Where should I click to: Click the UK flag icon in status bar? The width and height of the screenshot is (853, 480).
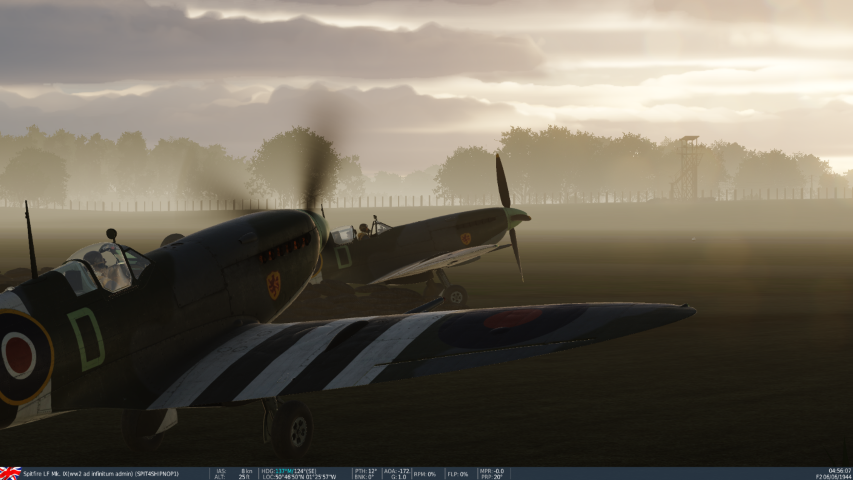coord(10,473)
